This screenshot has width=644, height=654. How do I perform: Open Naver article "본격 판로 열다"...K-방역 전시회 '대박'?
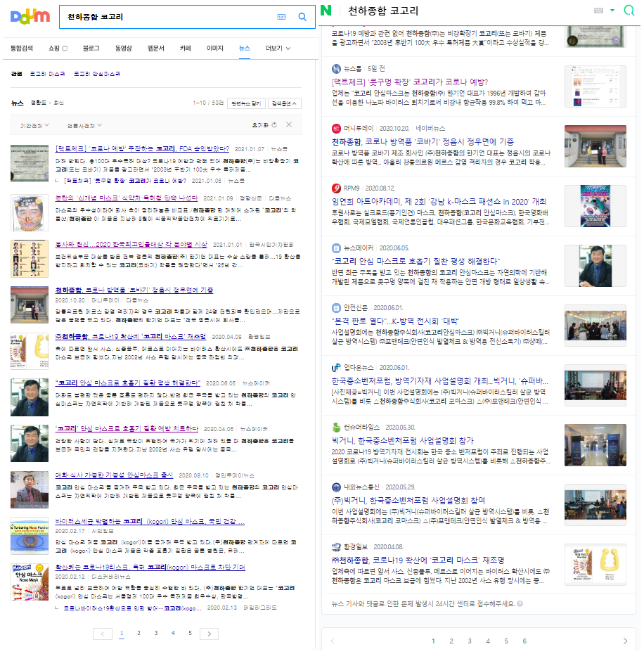click(x=395, y=321)
